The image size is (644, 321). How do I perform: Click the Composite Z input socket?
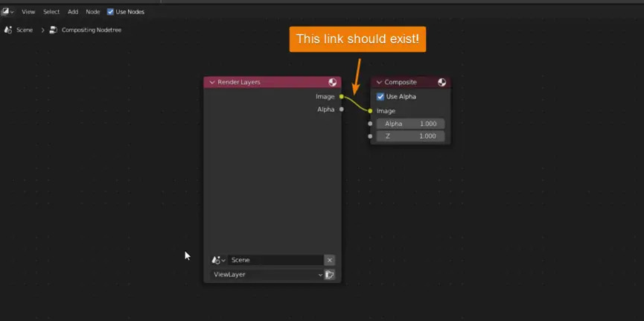370,136
